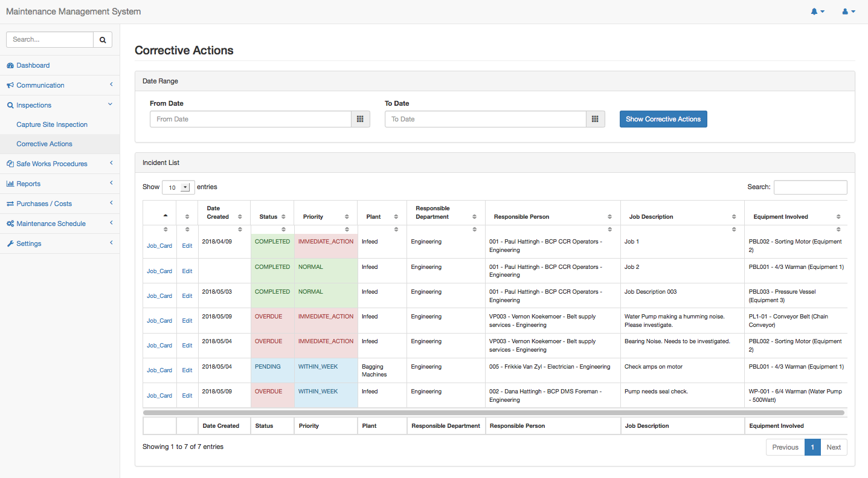This screenshot has width=868, height=478.
Task: Select Capture Site Inspection submenu item
Action: pyautogui.click(x=52, y=124)
